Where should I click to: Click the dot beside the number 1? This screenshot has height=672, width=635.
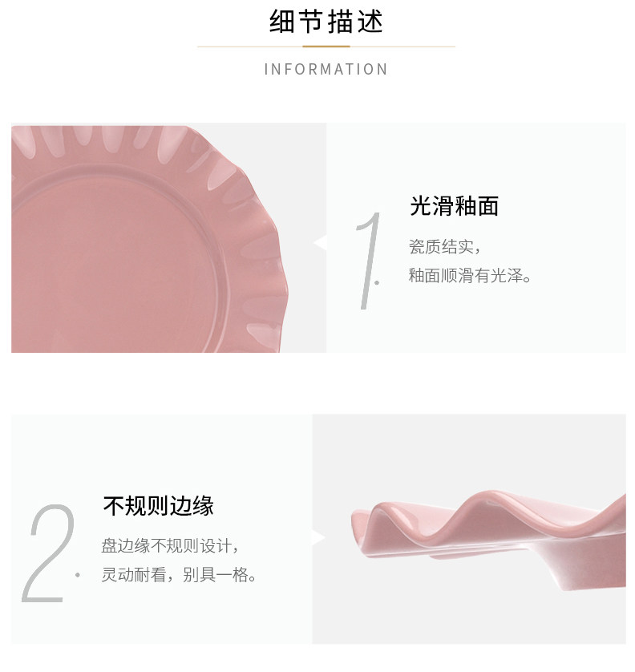click(x=377, y=282)
